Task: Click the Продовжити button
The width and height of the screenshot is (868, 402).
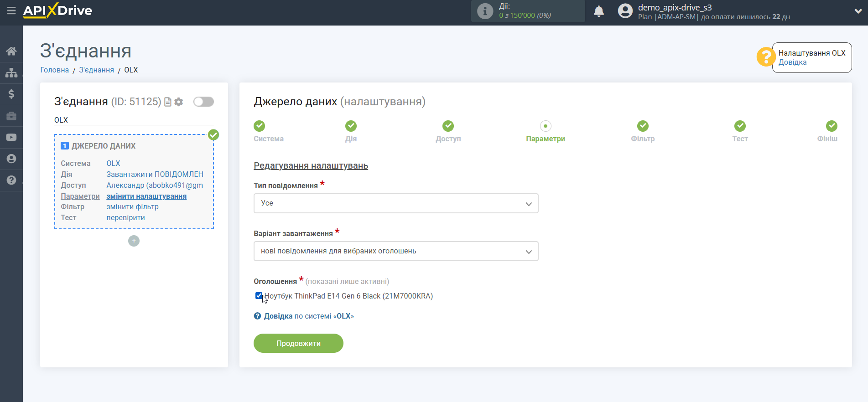Action: [x=298, y=343]
